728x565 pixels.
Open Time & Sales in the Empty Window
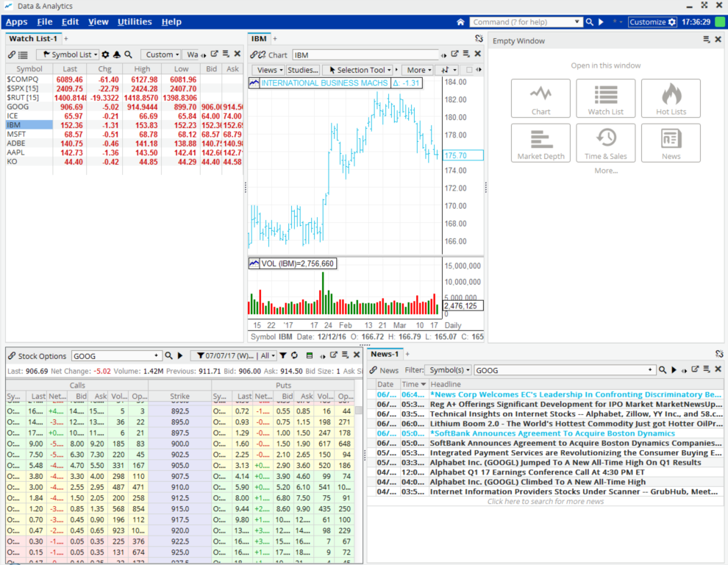tap(606, 143)
